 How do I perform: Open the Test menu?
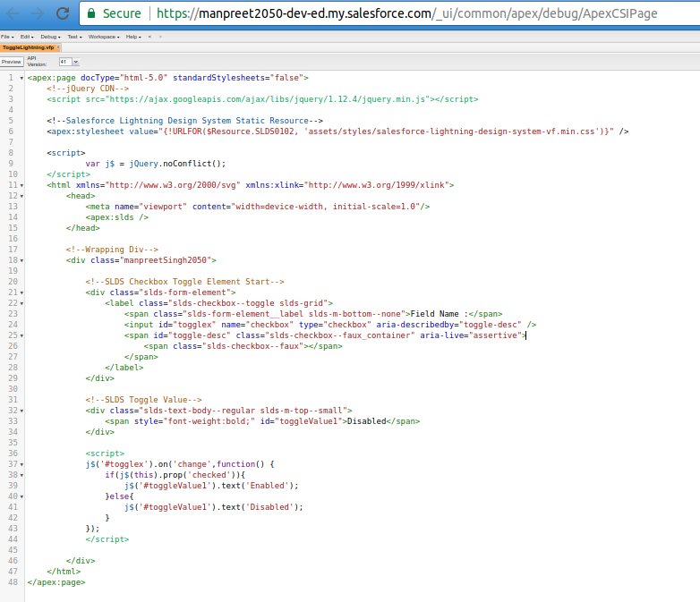click(74, 37)
